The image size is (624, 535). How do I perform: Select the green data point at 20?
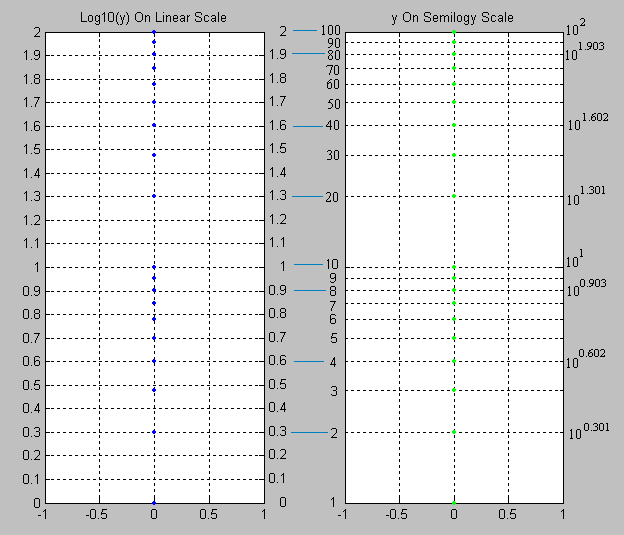[x=454, y=196]
